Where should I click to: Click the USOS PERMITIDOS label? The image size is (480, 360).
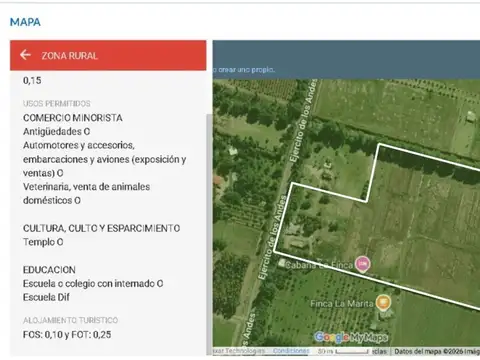(57, 104)
